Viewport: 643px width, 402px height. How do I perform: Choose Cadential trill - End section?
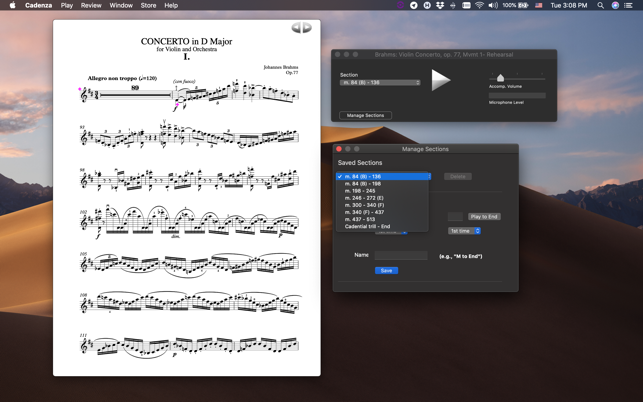[383, 226]
